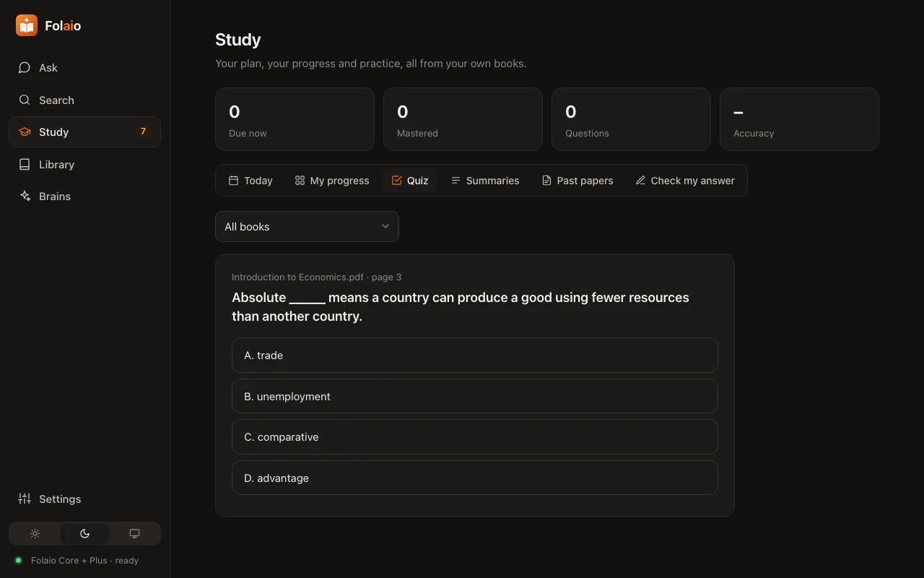Click the Today calendar icon
This screenshot has height=578, width=924.
coord(233,180)
